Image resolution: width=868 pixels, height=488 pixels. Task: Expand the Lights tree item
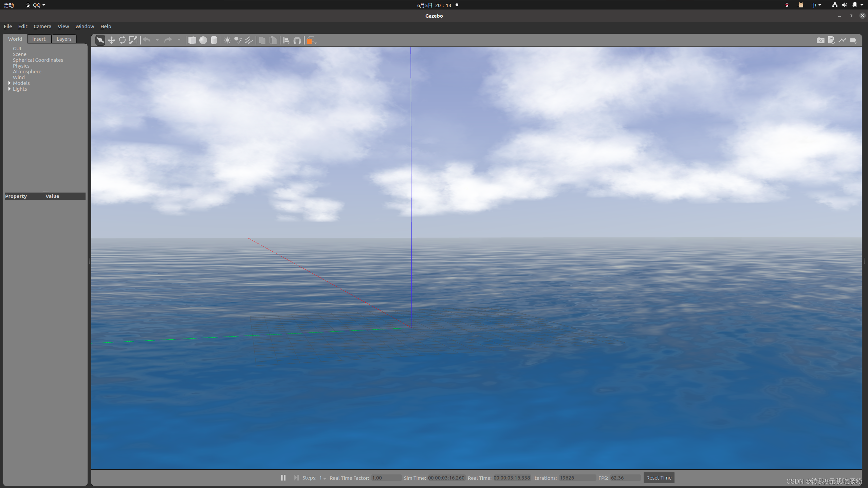point(10,89)
